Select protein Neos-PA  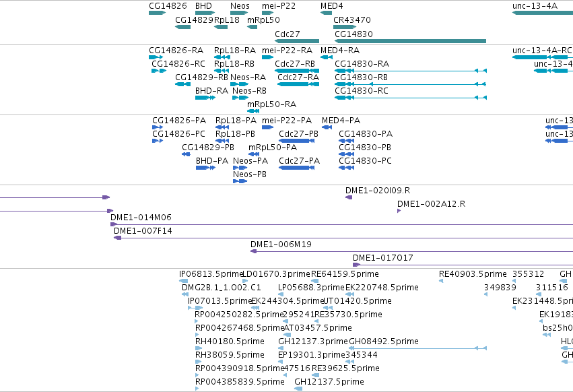point(240,168)
